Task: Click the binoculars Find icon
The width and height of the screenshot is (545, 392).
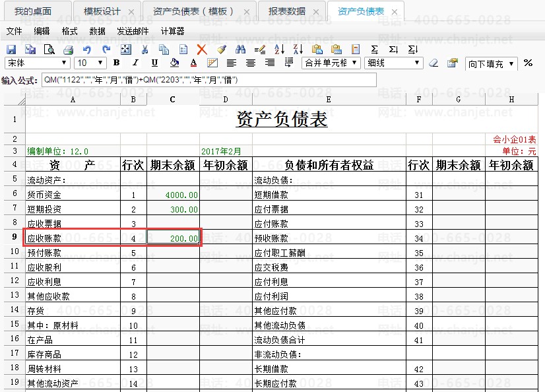Action: [x=240, y=49]
